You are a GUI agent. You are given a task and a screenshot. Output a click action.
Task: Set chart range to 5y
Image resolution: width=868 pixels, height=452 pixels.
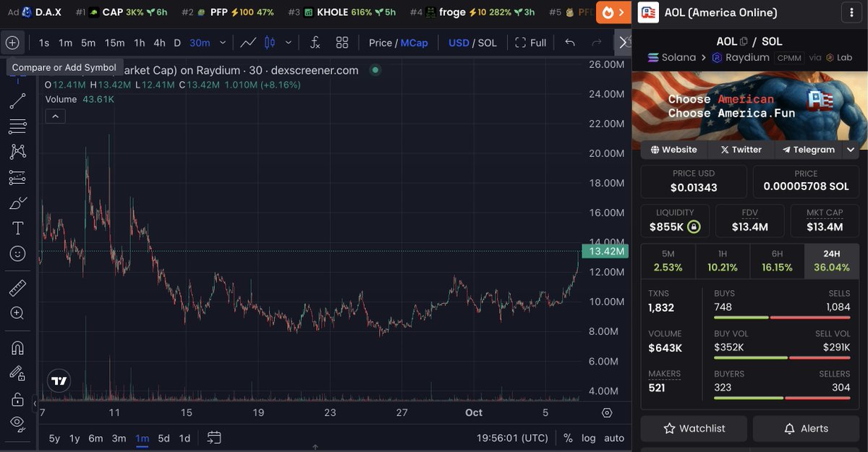54,438
